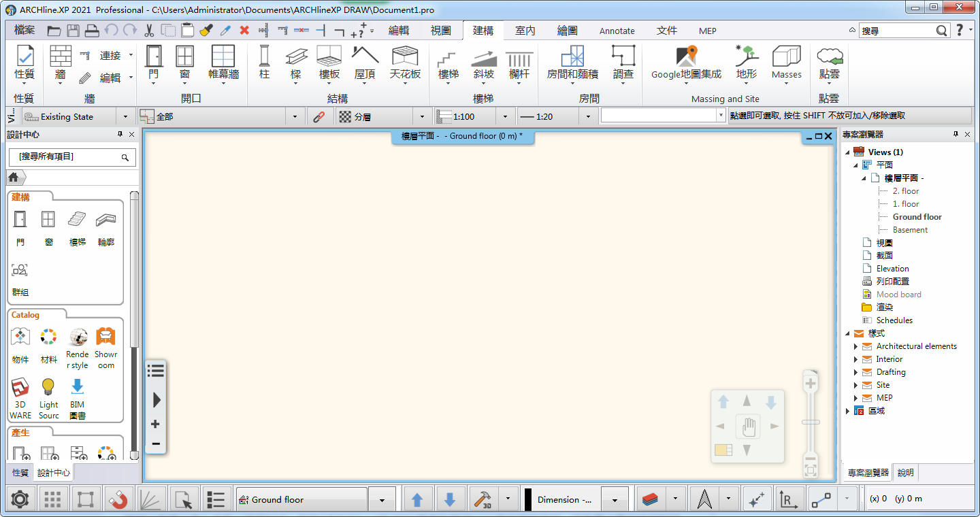Open 3D build hammer icon
980x517 pixels.
click(483, 499)
